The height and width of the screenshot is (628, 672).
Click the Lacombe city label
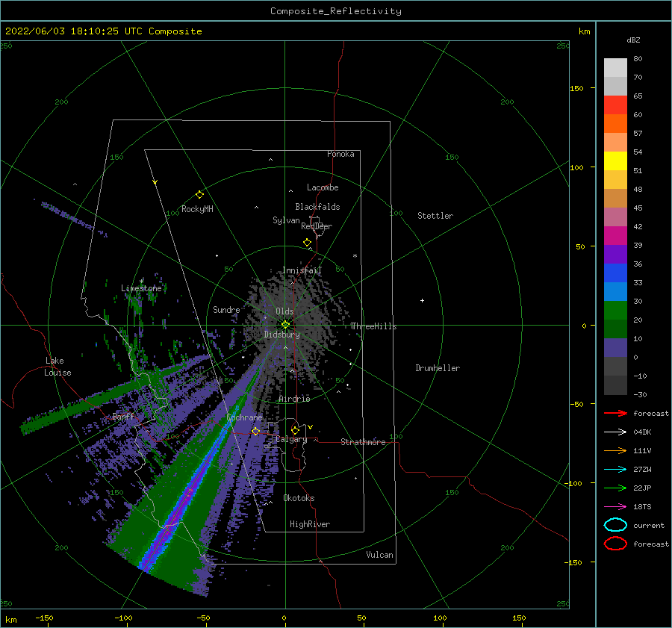point(323,187)
